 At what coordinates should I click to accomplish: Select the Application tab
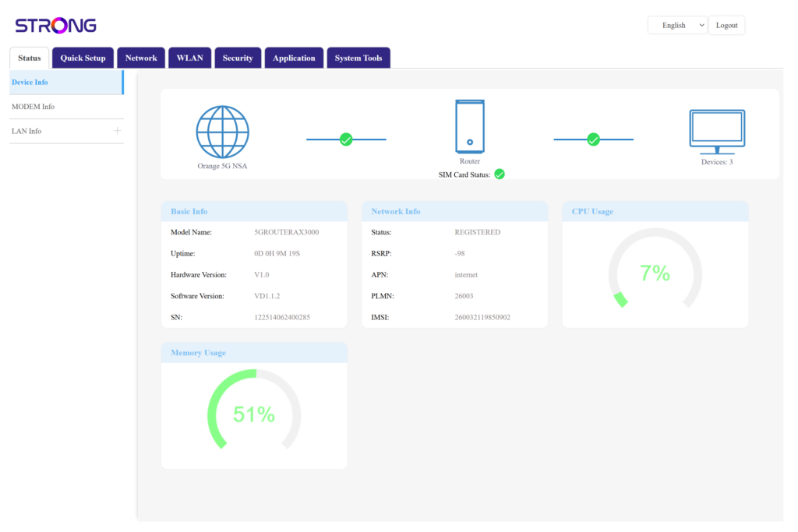(x=294, y=58)
